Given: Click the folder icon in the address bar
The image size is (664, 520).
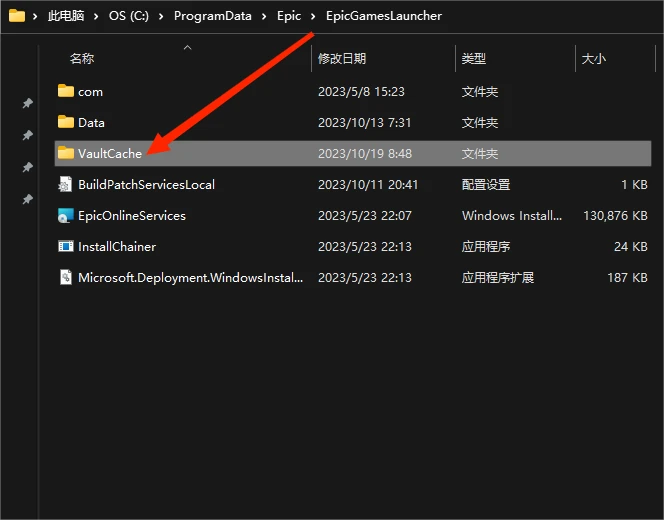Looking at the screenshot, I should [17, 16].
